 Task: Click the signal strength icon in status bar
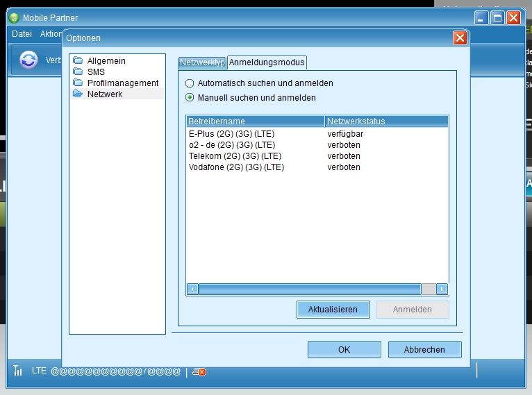point(17,370)
